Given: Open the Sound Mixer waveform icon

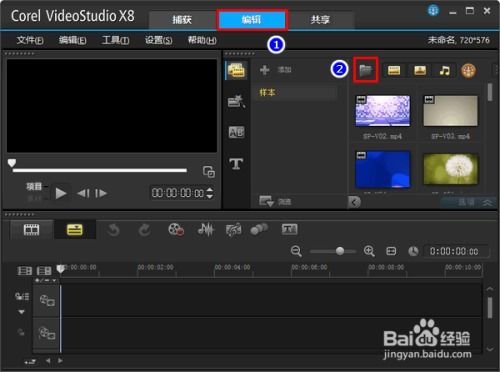Looking at the screenshot, I should pos(205,229).
